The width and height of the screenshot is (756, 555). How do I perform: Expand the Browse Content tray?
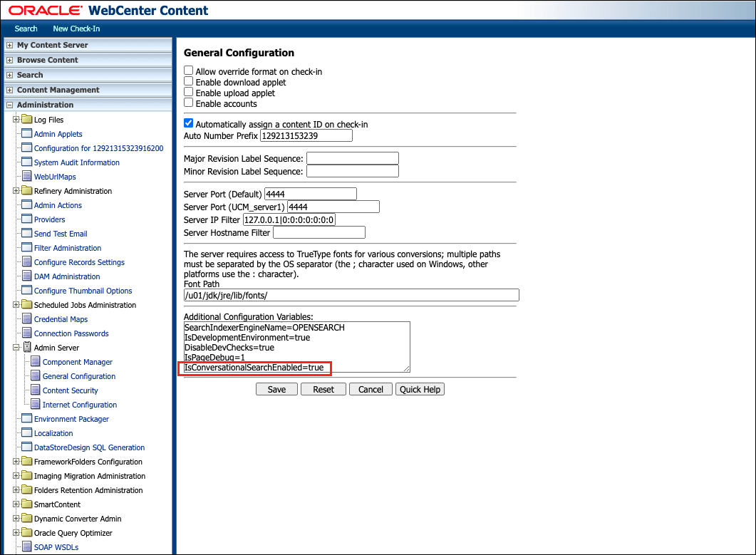tap(9, 60)
